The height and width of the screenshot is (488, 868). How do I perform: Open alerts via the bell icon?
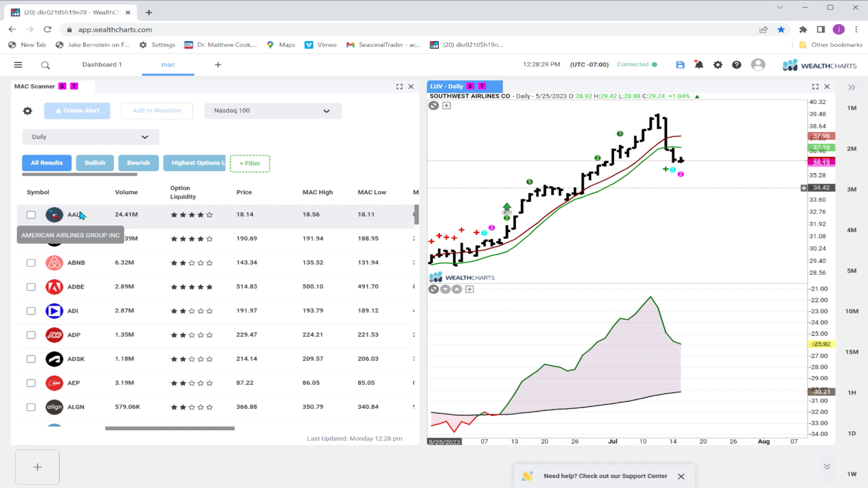point(699,65)
